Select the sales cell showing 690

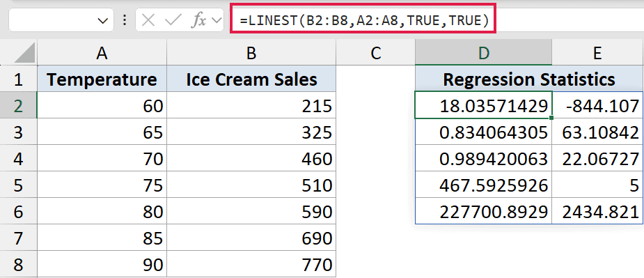[251, 238]
